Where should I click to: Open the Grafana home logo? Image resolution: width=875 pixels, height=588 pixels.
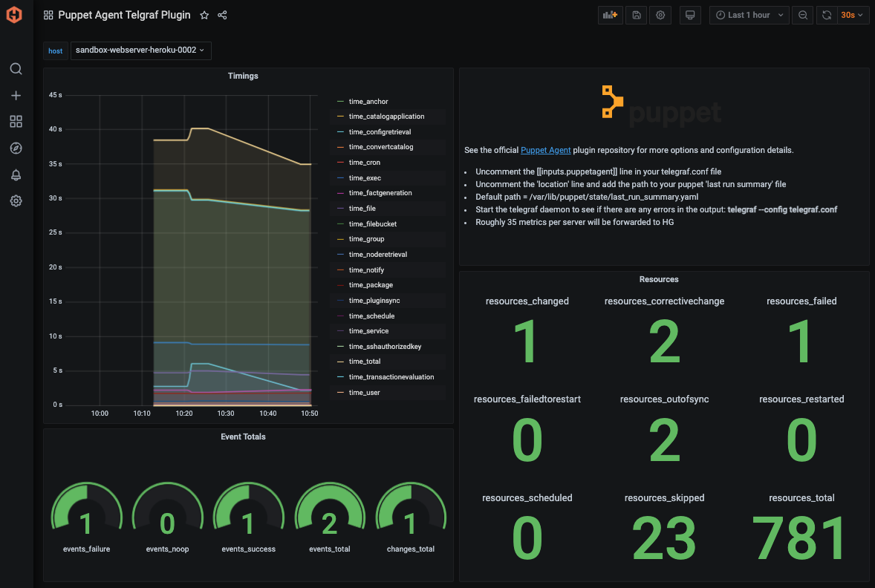(x=15, y=15)
